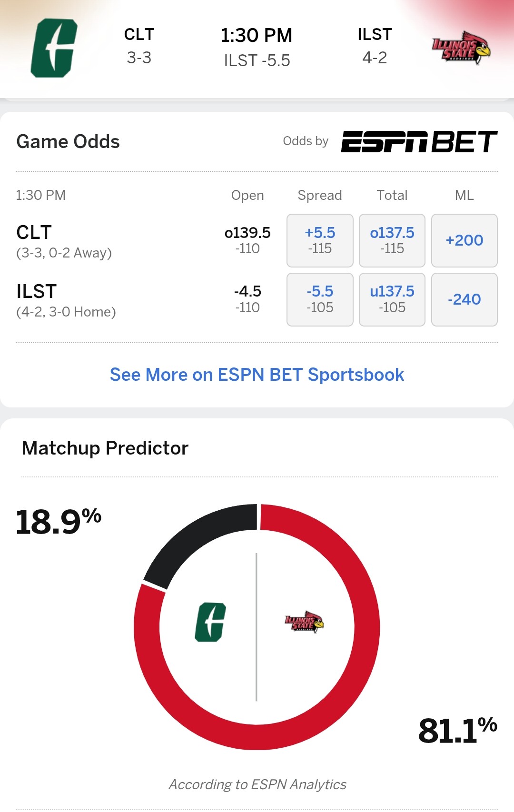Open See More on ESPN BET Sportsbook

click(x=257, y=375)
